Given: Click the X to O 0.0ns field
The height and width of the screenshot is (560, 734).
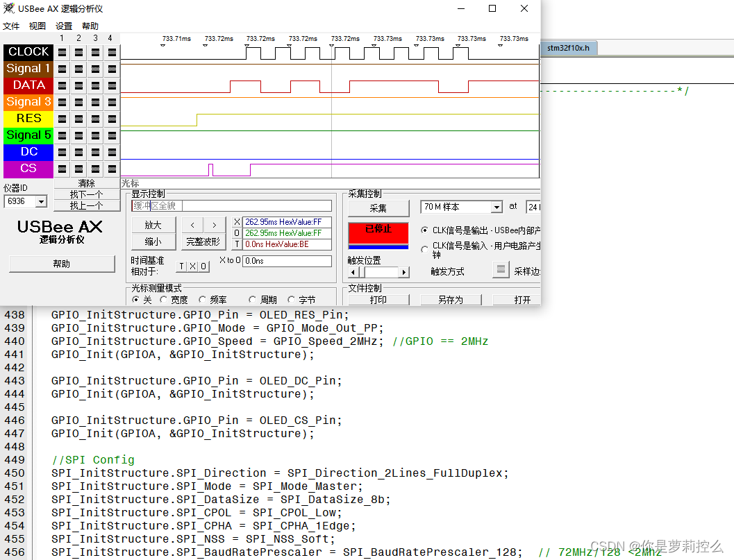Looking at the screenshot, I should click(287, 261).
